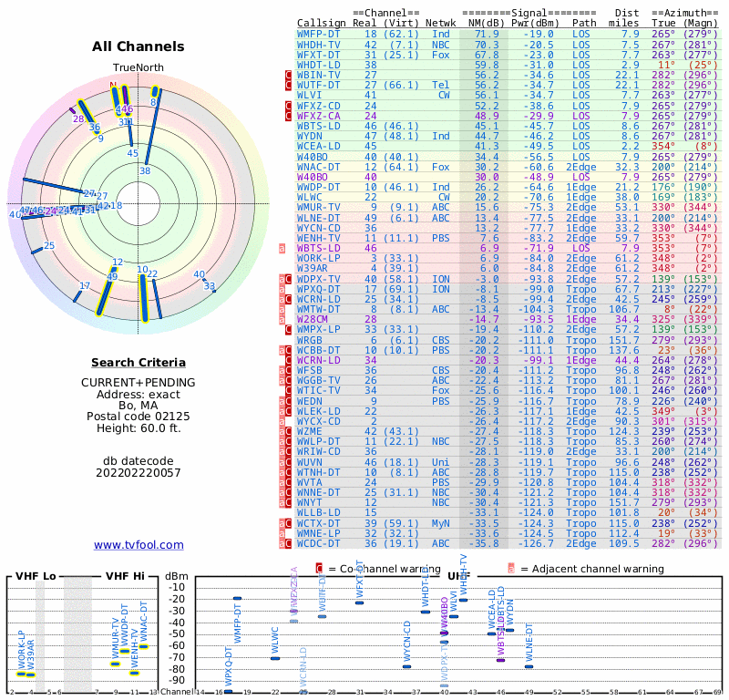
Task: Select the WFXT-DT callsign
Action: click(319, 55)
